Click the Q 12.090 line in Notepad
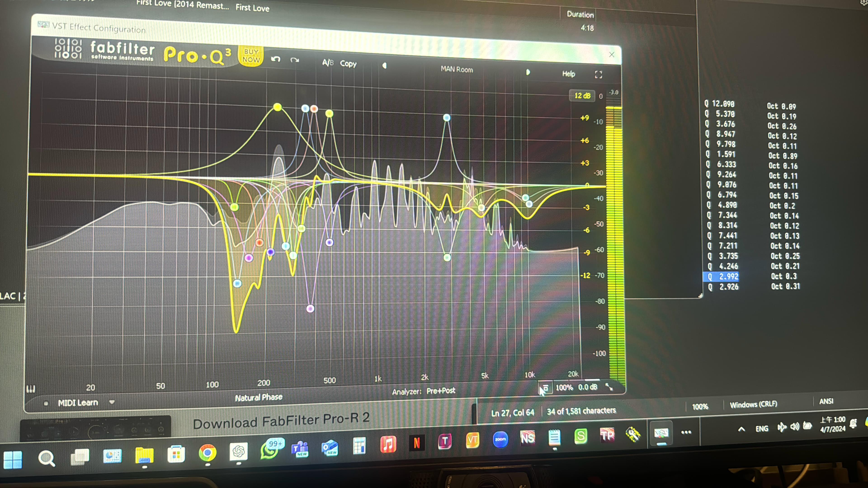 pos(719,104)
